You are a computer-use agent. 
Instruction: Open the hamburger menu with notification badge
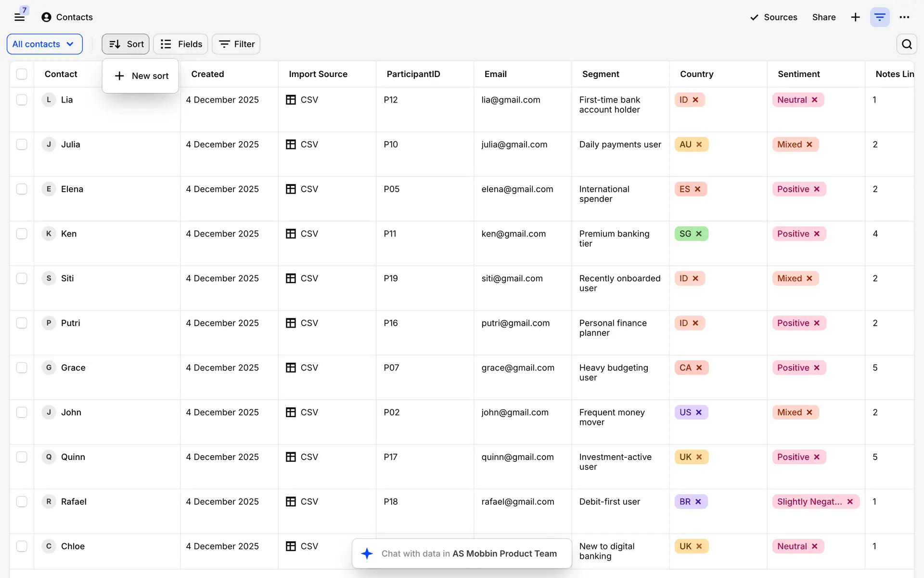pyautogui.click(x=19, y=17)
